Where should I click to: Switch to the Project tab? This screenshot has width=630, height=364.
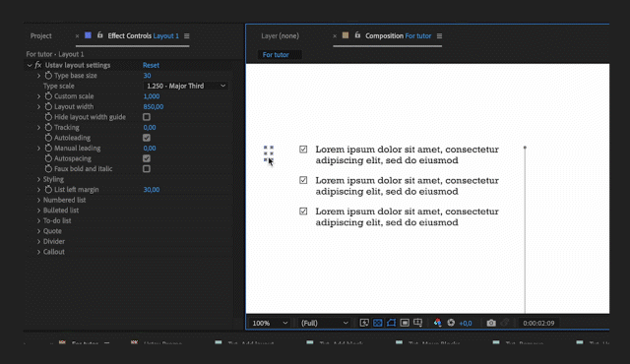tap(41, 35)
